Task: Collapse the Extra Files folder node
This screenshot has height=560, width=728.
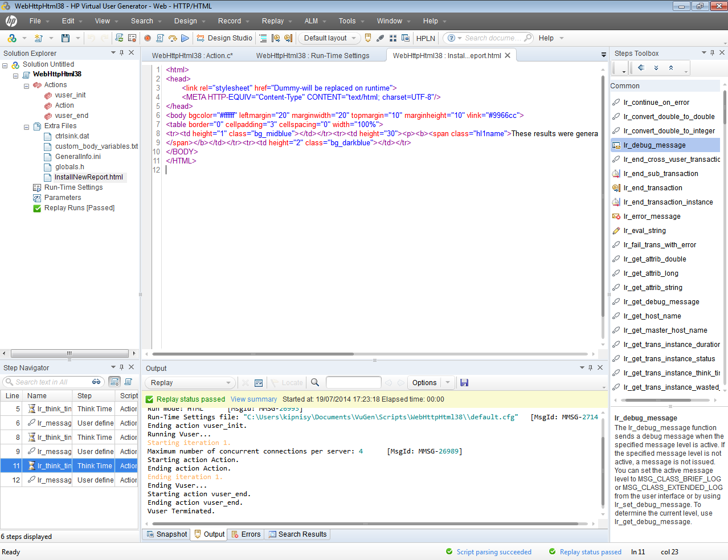Action: pos(26,127)
